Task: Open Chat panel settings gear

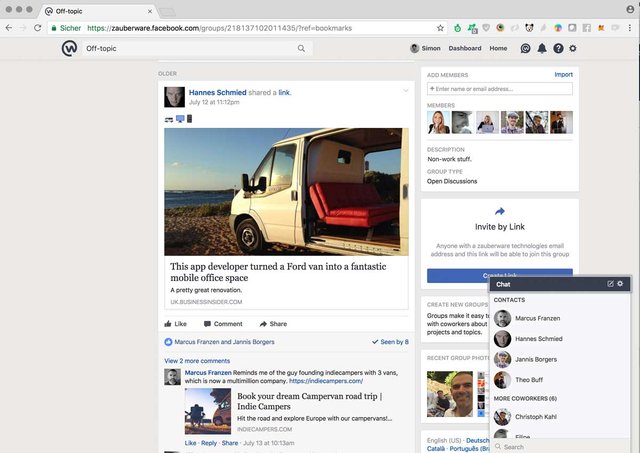Action: pyautogui.click(x=620, y=284)
